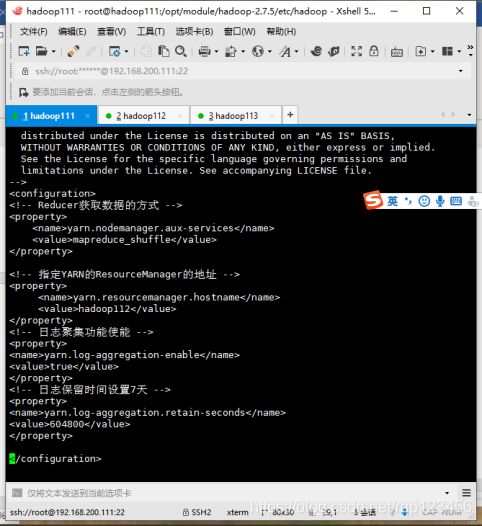The height and width of the screenshot is (526, 482).
Task: Open the 查看(V) menu
Action: point(111,32)
